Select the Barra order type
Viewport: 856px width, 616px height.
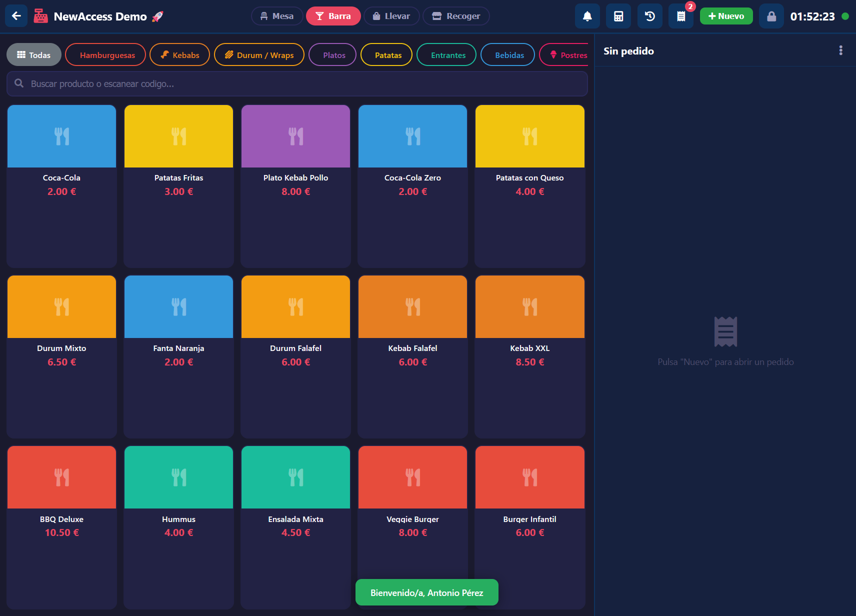click(x=333, y=16)
